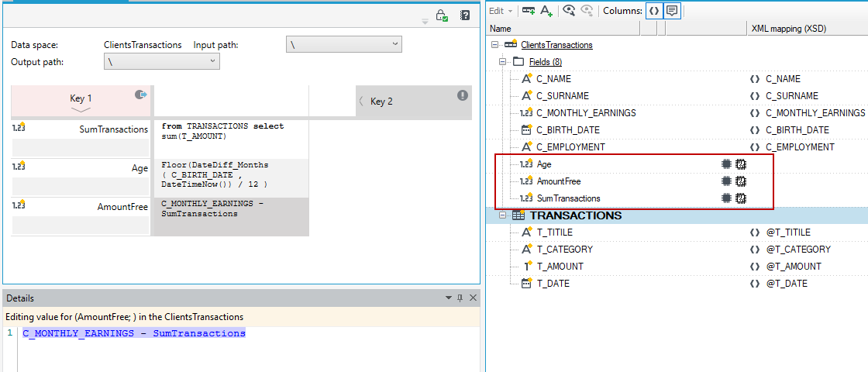Collapse the TRANSACTIONS array node
This screenshot has width=868, height=372.
(503, 215)
